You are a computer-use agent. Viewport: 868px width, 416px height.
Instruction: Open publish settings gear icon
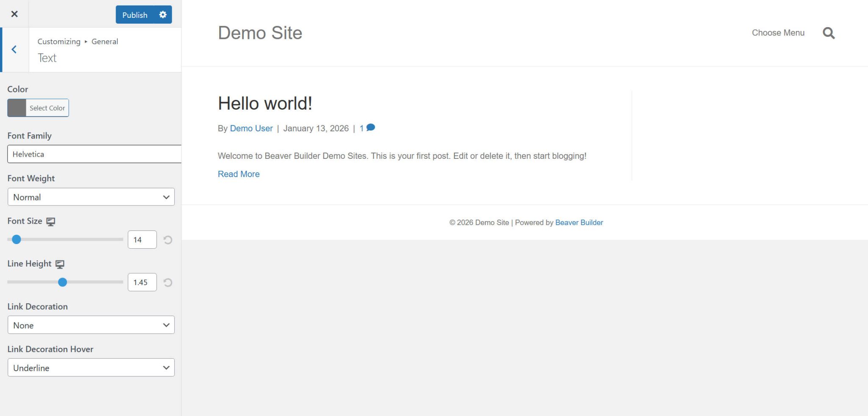tap(163, 15)
